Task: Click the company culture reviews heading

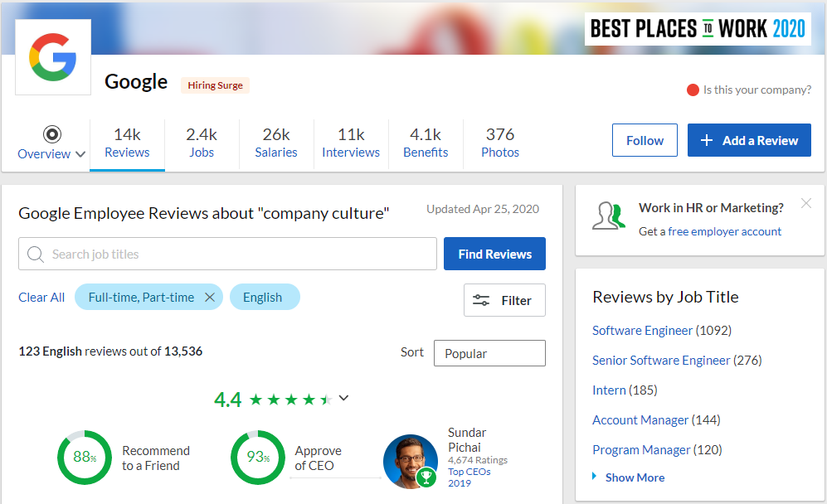Action: pos(203,213)
